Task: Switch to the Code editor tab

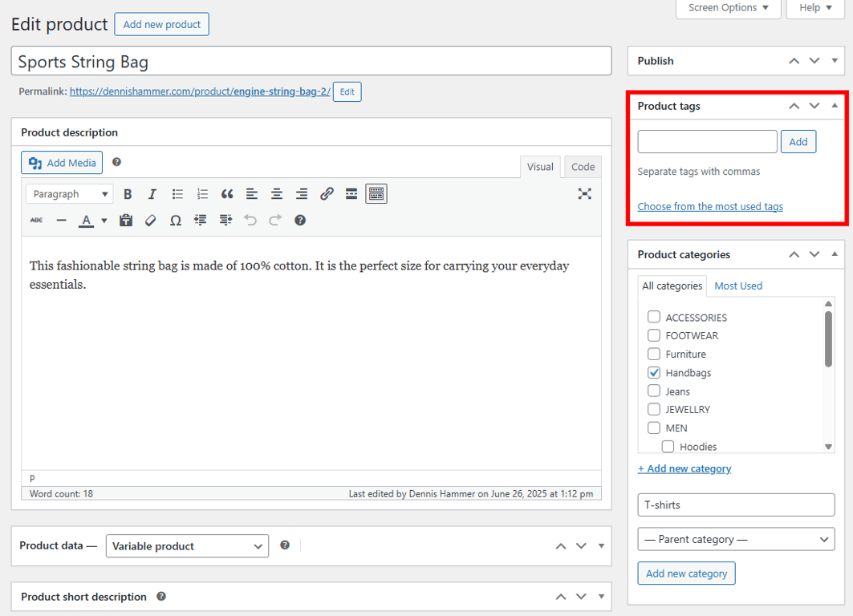Action: (x=583, y=167)
